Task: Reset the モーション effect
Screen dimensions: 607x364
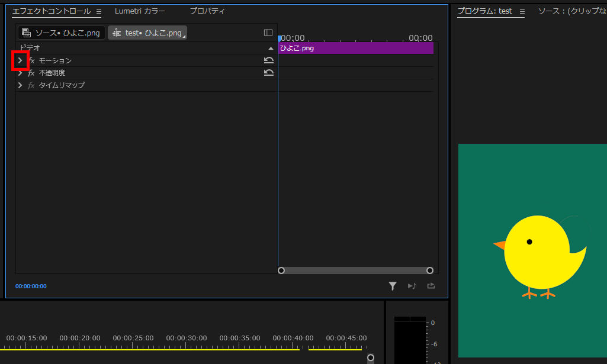Action: click(269, 60)
